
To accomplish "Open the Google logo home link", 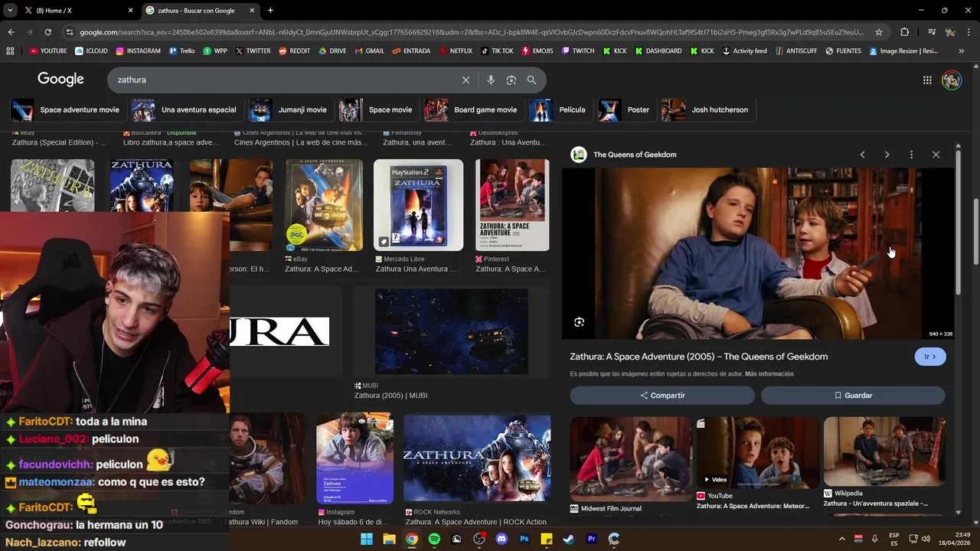I will [60, 80].
